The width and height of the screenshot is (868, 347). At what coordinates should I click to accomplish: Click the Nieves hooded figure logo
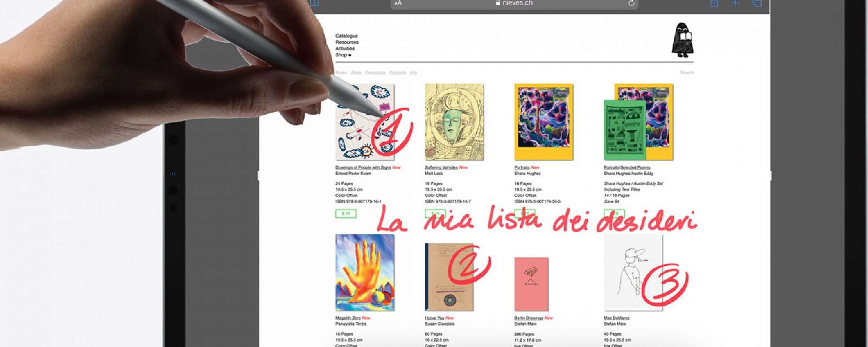click(682, 40)
